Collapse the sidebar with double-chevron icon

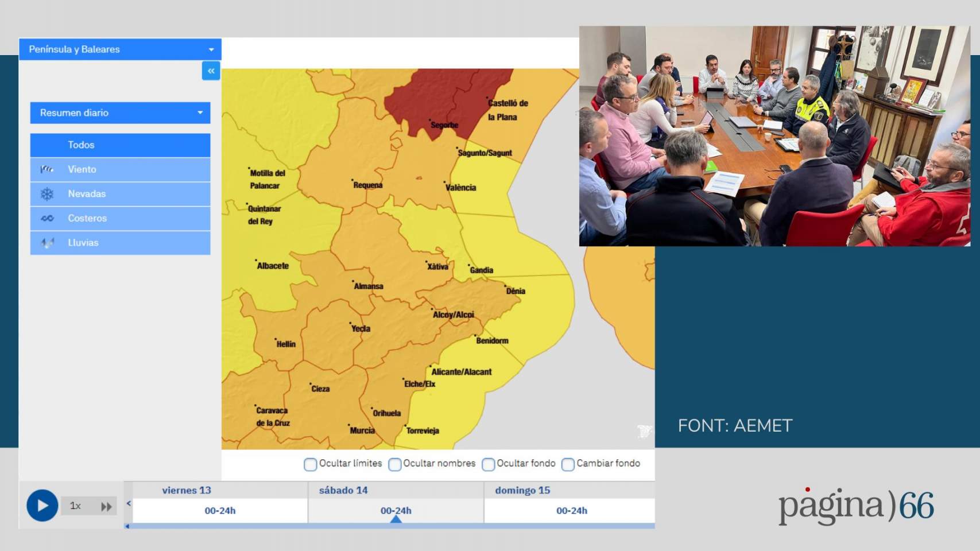point(211,71)
